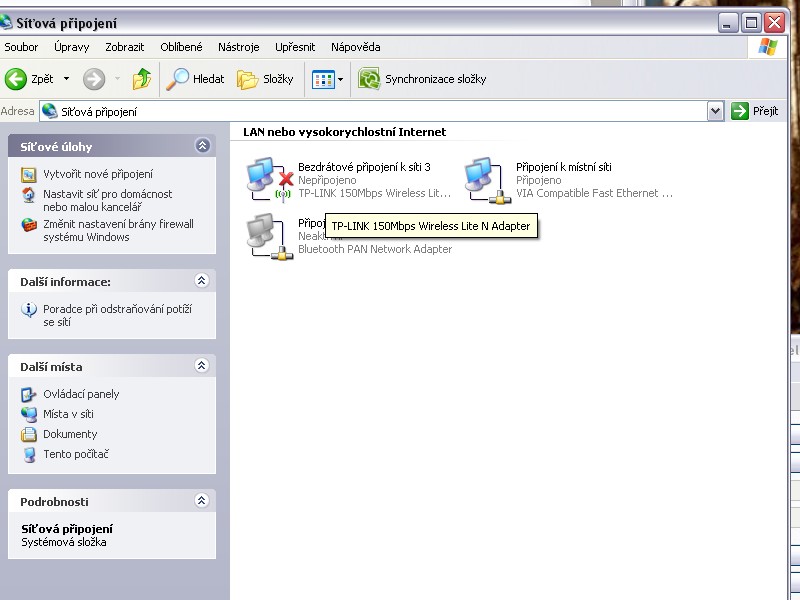The image size is (800, 600).
Task: Click the Windows flag logo
Action: (768, 47)
